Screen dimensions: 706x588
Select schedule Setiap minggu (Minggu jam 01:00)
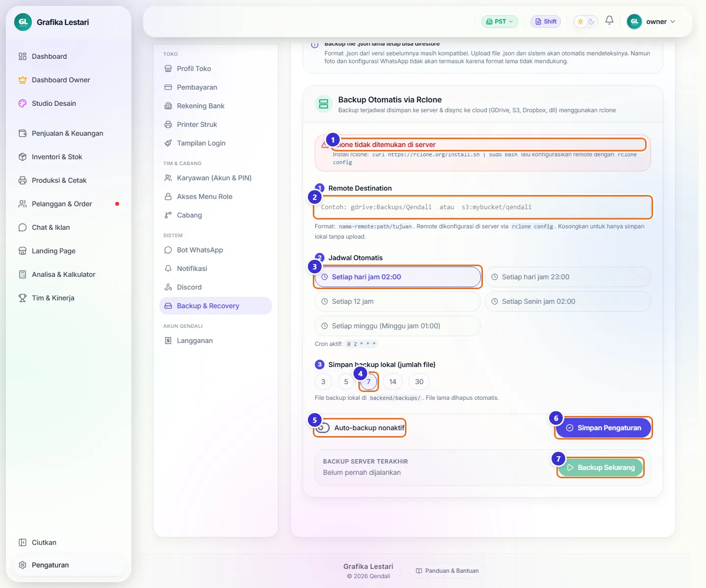click(398, 326)
